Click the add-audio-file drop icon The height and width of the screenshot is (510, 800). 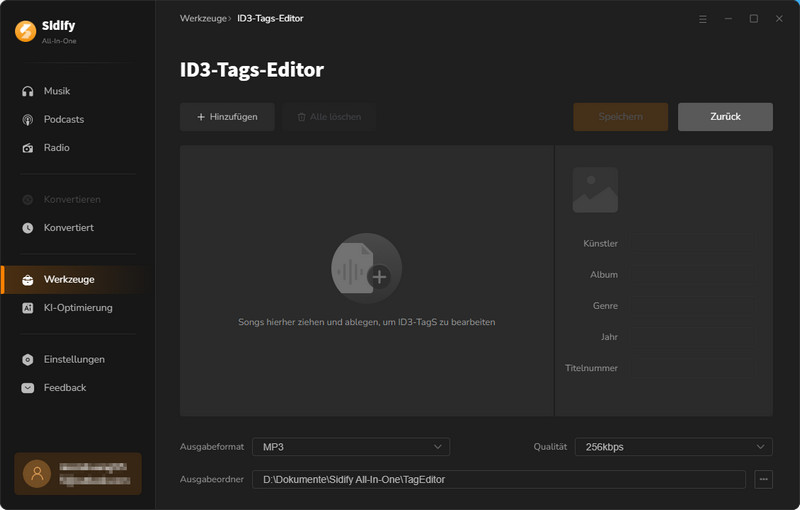(366, 268)
